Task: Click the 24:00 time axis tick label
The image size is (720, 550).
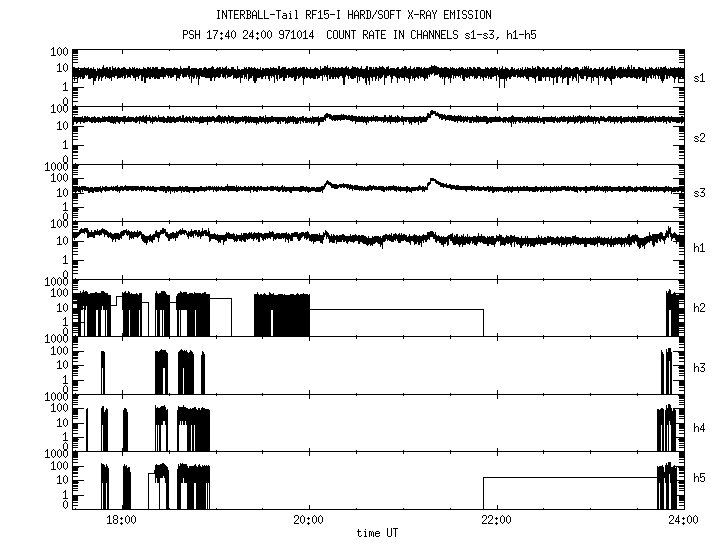Action: point(683,520)
